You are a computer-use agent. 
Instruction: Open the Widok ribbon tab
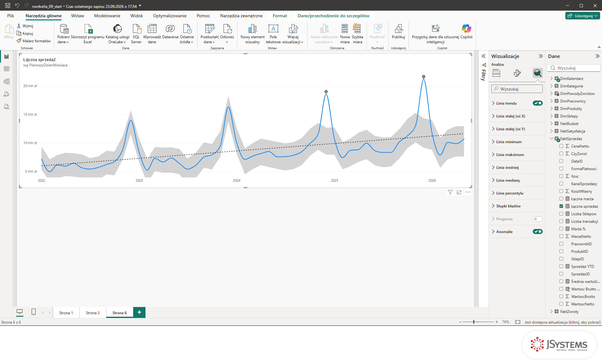[136, 16]
